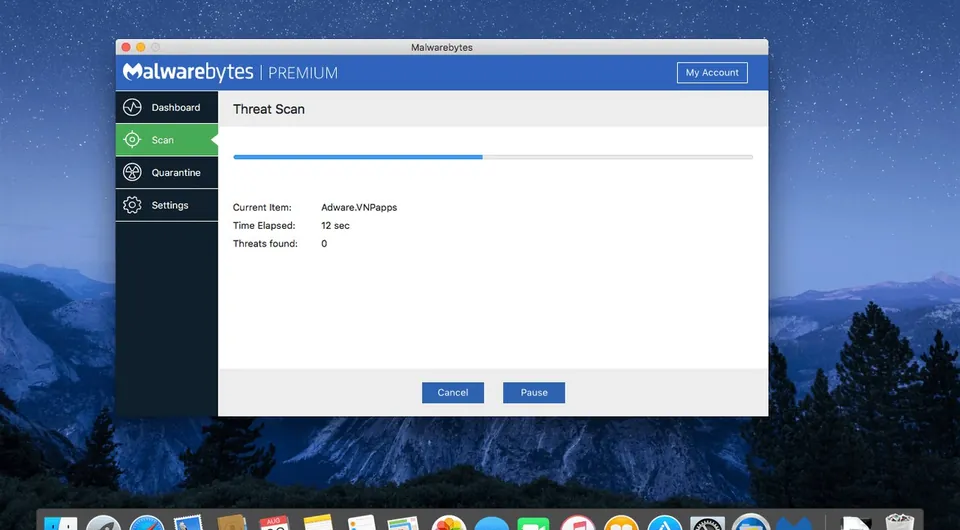Click the 'Current Item:' label
The image size is (960, 530).
coord(262,207)
